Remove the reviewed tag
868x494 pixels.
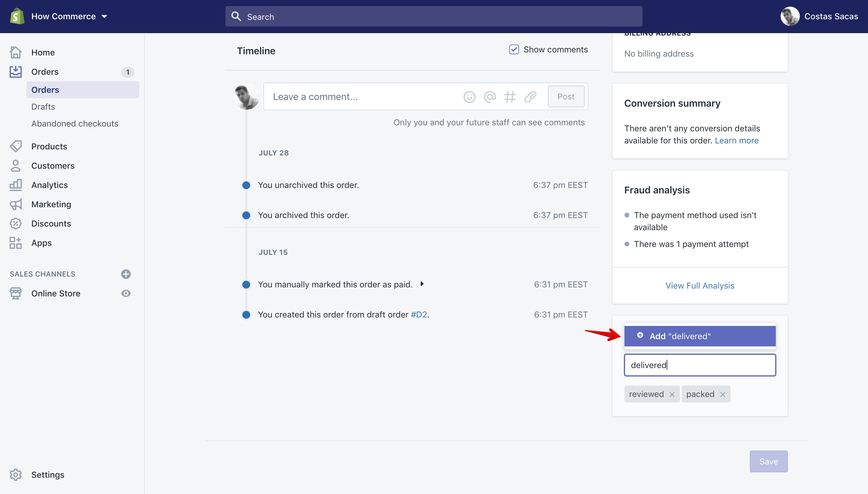click(x=672, y=395)
